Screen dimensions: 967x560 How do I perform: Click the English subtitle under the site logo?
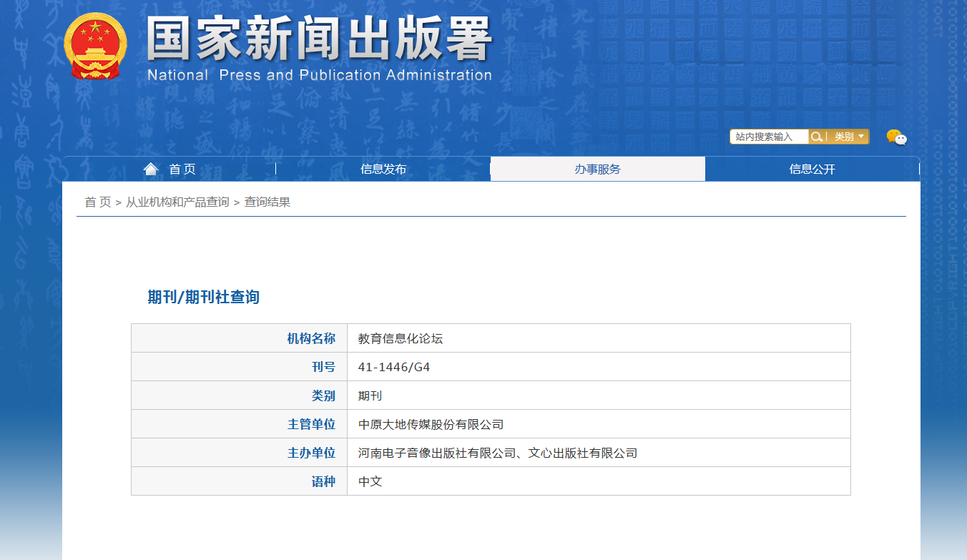[x=319, y=74]
